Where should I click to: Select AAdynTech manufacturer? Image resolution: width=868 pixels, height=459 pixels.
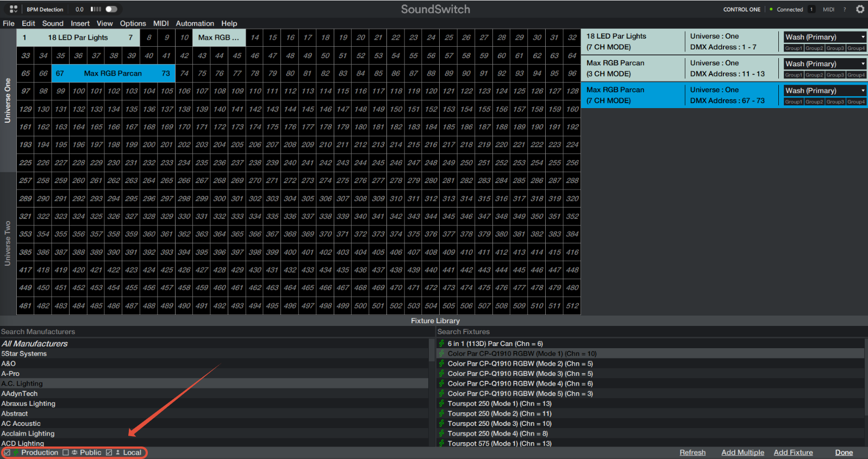[x=214, y=394]
